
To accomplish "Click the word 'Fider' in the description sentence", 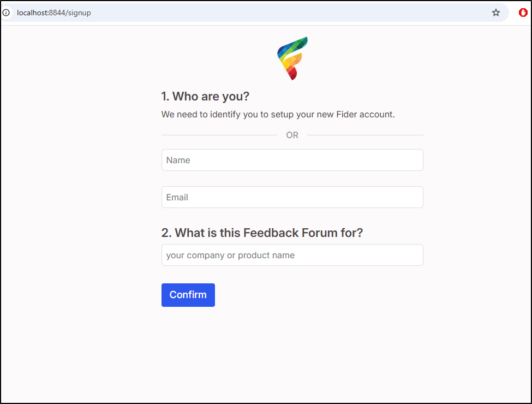I will (346, 115).
